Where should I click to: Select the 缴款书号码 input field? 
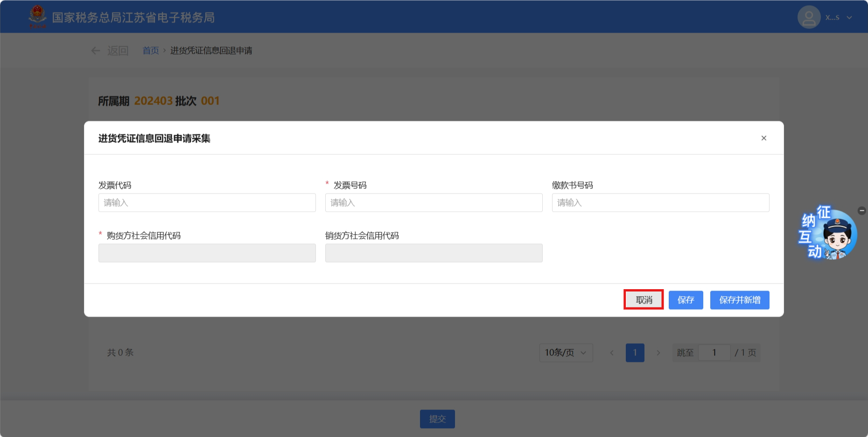tap(660, 203)
